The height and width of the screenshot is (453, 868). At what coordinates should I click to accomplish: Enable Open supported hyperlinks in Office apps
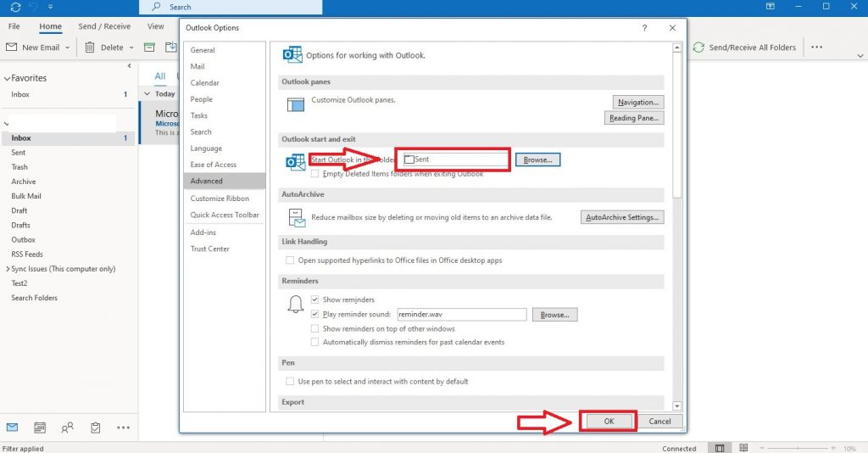pyautogui.click(x=290, y=260)
